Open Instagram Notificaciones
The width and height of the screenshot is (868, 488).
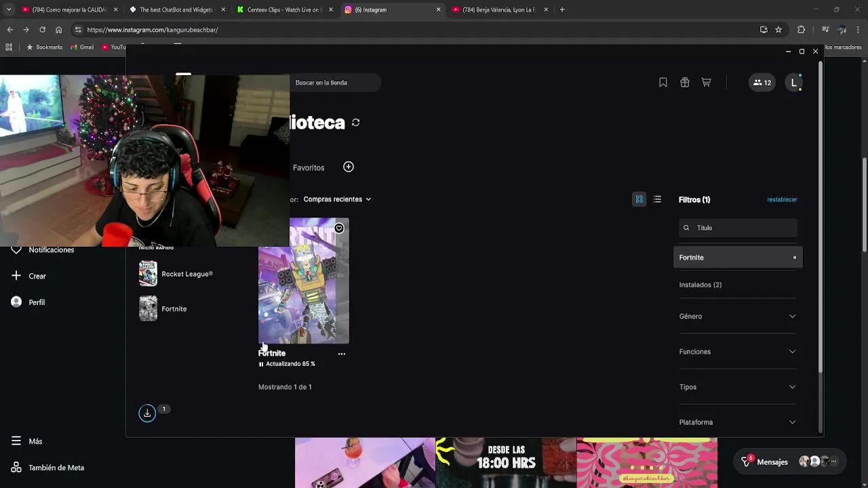(x=42, y=250)
